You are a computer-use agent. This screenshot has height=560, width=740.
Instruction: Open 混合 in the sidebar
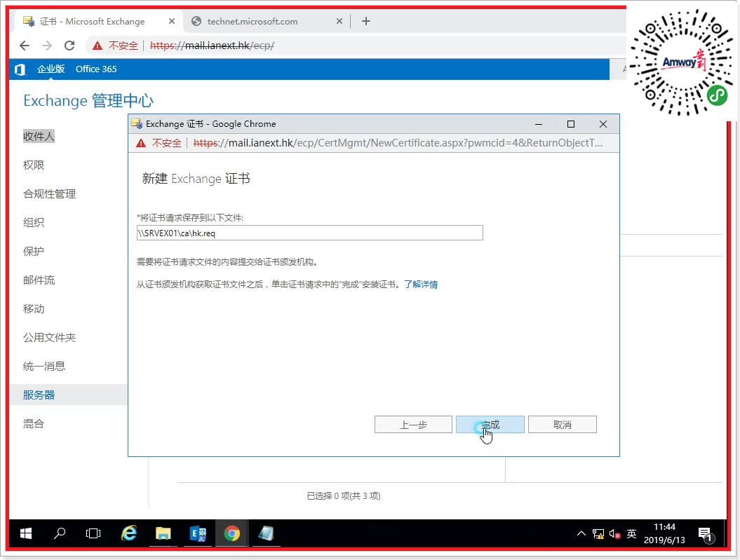coord(34,424)
